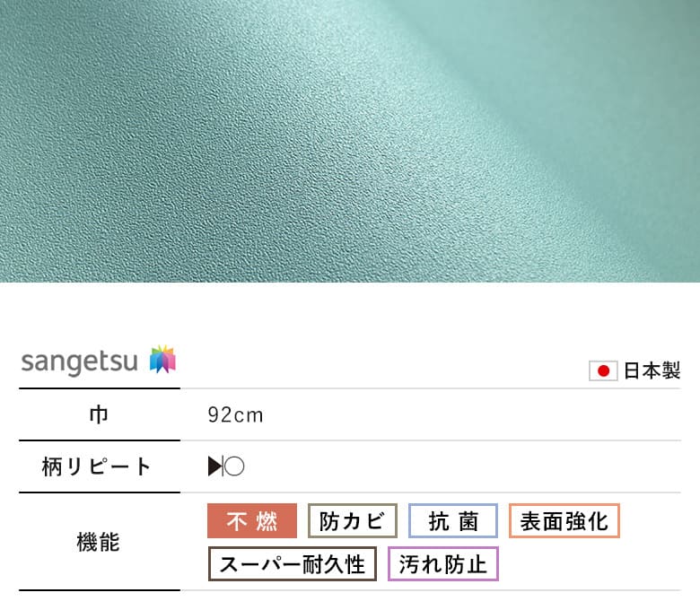Select the red 不燃 badge
This screenshot has width=700, height=610.
252,521
